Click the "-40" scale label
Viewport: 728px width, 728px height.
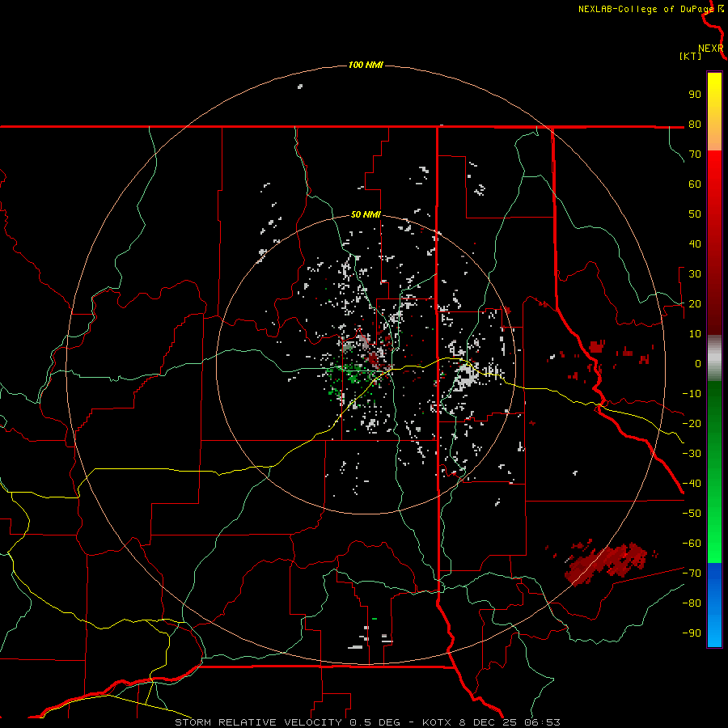click(x=692, y=484)
